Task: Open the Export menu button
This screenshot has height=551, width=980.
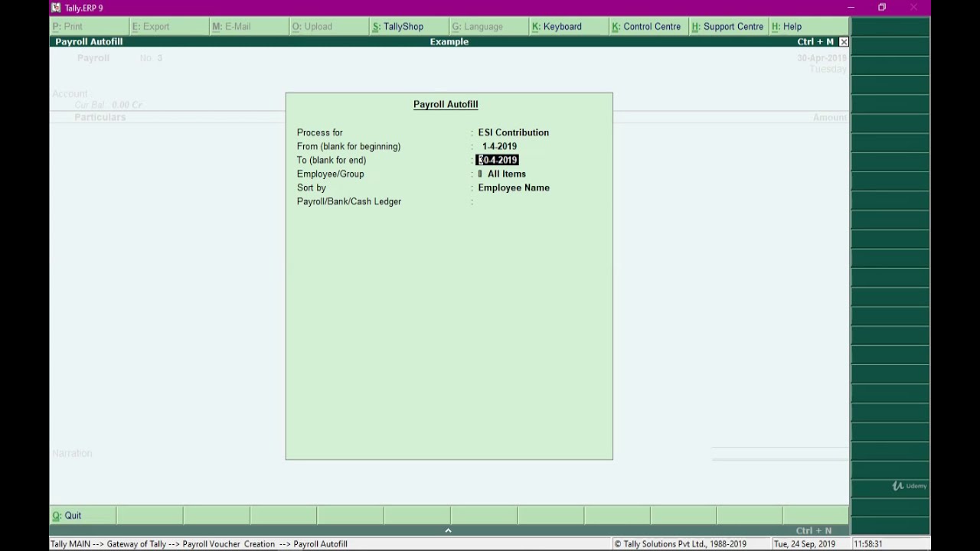Action: [168, 27]
